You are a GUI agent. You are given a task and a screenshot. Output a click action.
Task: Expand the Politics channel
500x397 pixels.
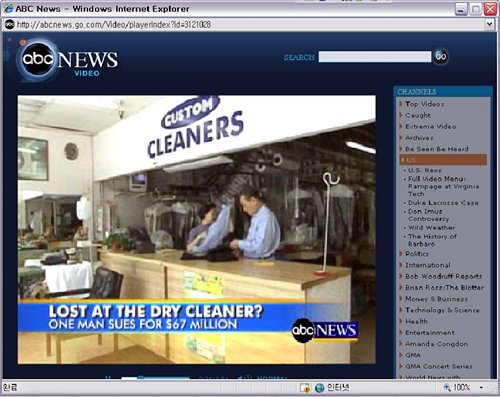pos(417,254)
